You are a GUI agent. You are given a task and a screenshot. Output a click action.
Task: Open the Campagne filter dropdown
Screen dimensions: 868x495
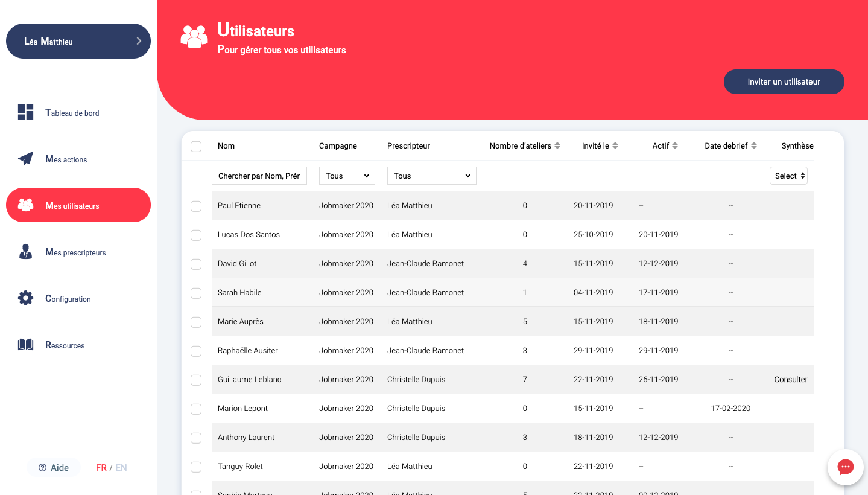tap(347, 176)
